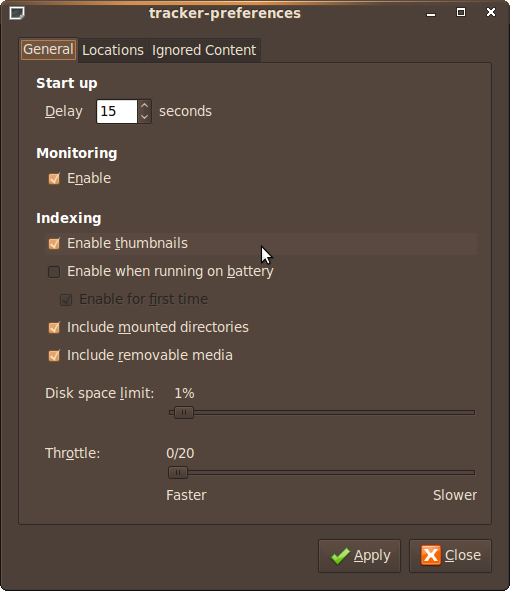Click the Delay seconds input field
Viewport: 510px width, 591px height.
click(117, 112)
